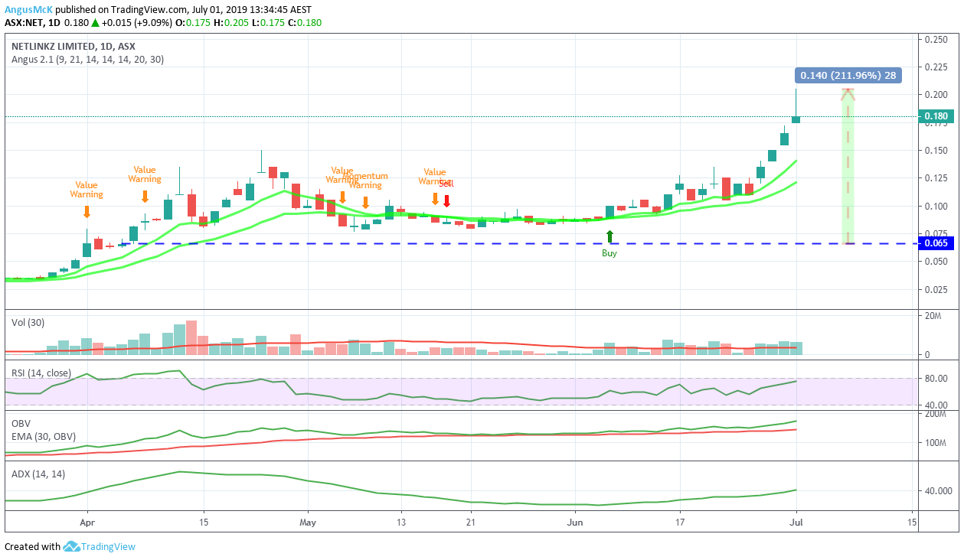Click the blue 0.065 price line tag
The image size is (964, 560).
click(x=936, y=243)
